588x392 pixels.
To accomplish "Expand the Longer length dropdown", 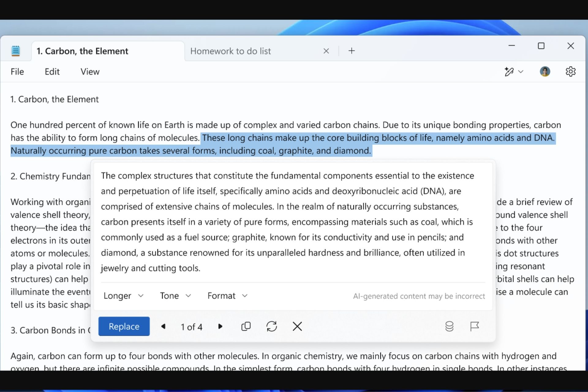I will [123, 296].
